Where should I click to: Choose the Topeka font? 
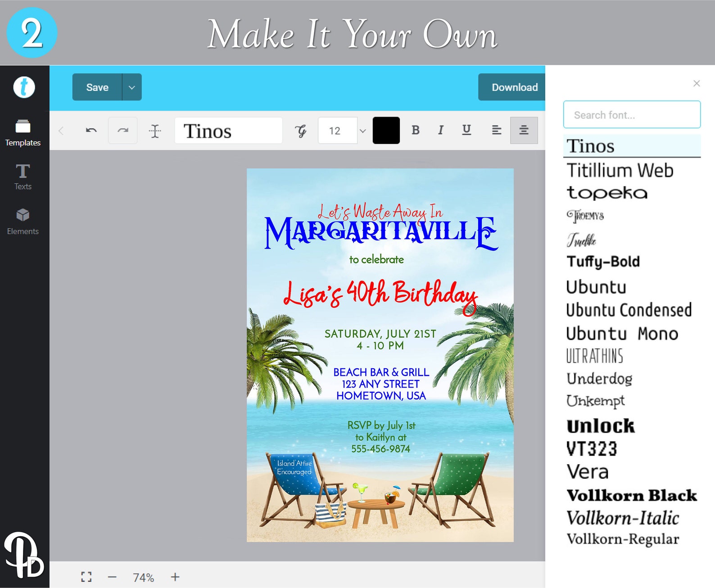tap(607, 193)
